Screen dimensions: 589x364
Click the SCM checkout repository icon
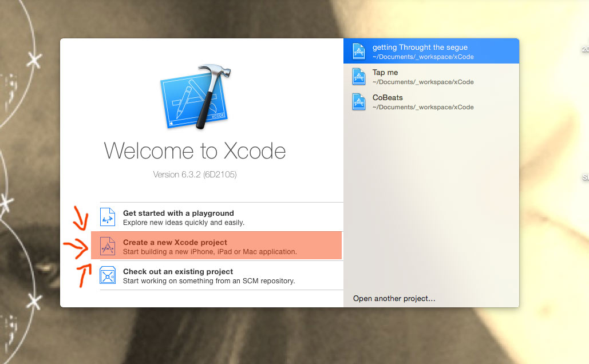coord(108,275)
